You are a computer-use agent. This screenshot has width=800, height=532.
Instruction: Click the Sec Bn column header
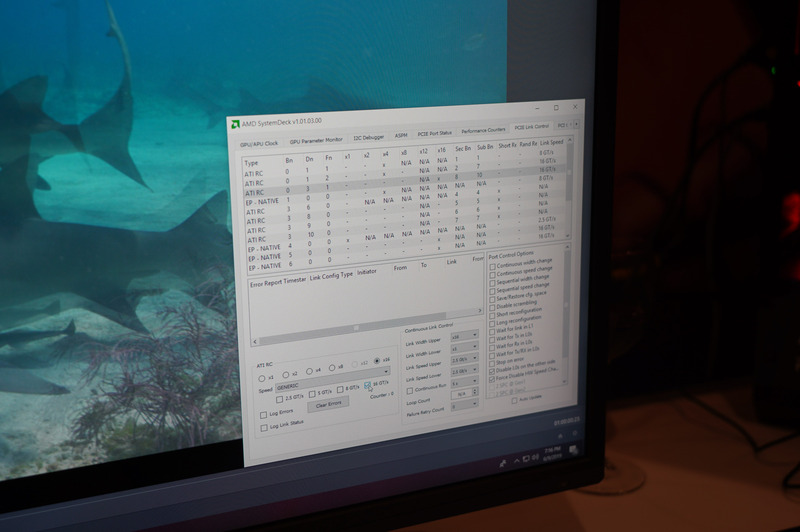tap(462, 148)
